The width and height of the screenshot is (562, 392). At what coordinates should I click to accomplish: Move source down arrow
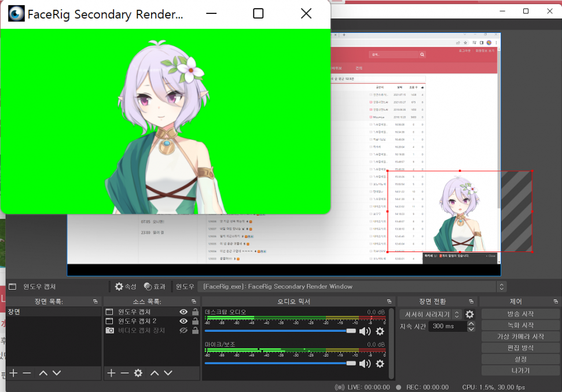point(168,373)
